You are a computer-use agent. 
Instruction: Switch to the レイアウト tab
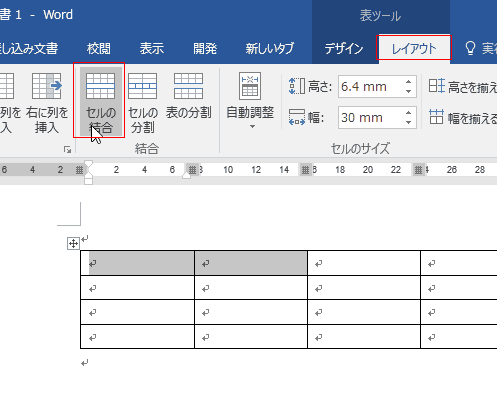coord(414,48)
